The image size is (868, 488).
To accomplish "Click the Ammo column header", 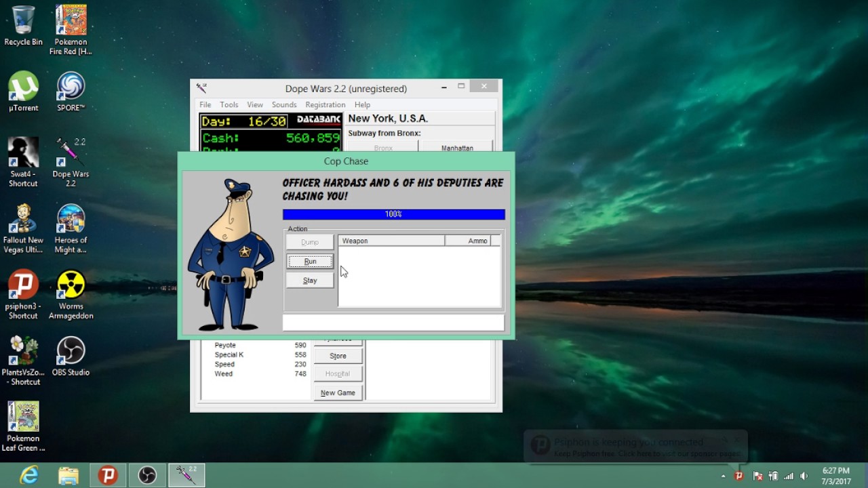I will click(467, 241).
